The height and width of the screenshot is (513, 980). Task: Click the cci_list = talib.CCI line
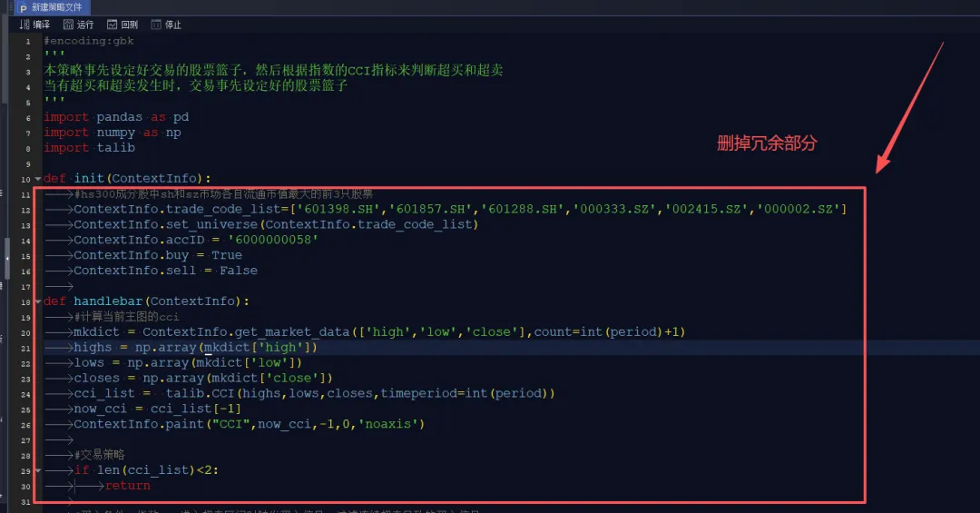[314, 393]
